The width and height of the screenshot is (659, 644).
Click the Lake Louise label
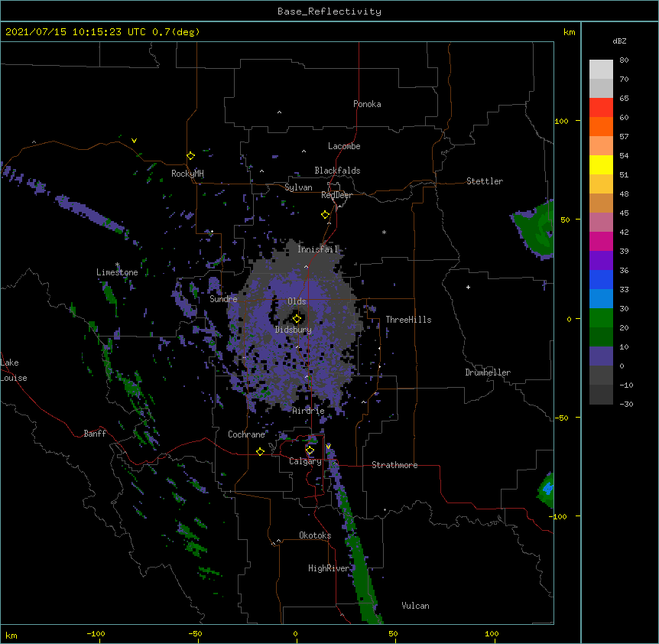tap(14, 370)
